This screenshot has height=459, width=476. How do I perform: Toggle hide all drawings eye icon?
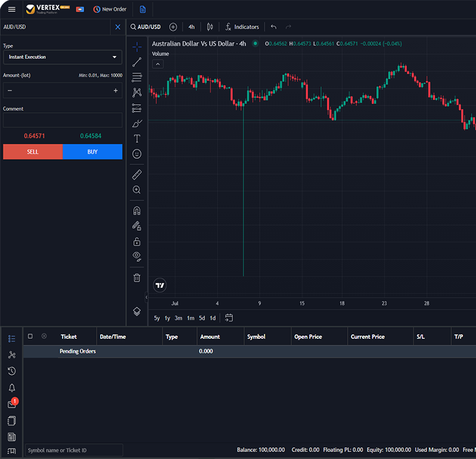point(137,257)
